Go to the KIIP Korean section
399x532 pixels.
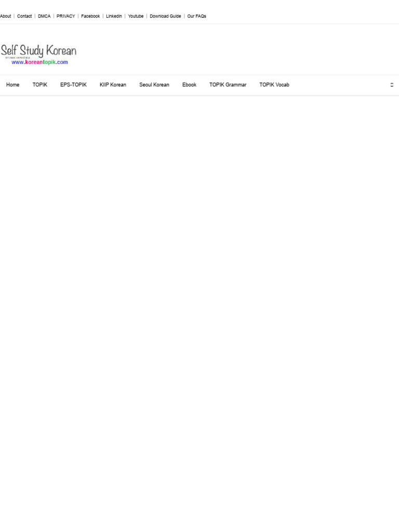pyautogui.click(x=113, y=85)
